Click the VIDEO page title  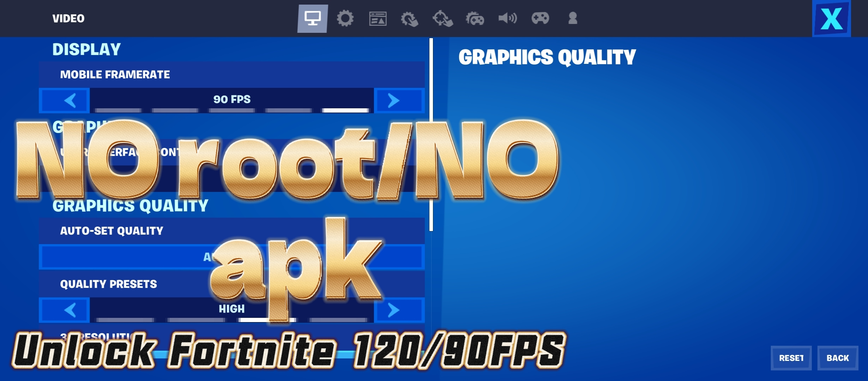[x=68, y=18]
